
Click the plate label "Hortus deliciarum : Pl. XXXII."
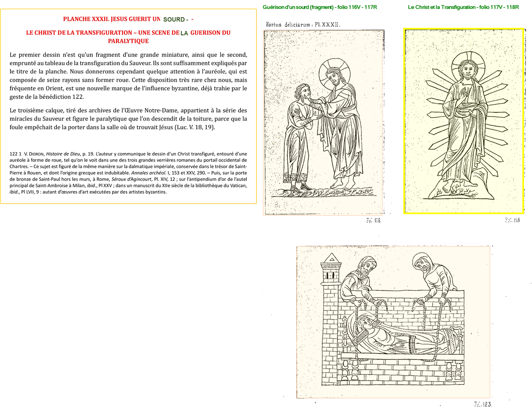pos(303,24)
